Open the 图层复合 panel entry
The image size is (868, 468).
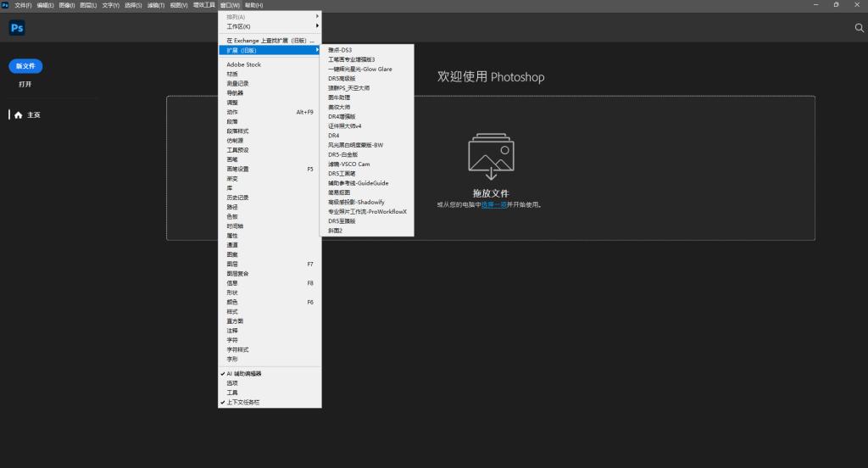[x=270, y=274]
